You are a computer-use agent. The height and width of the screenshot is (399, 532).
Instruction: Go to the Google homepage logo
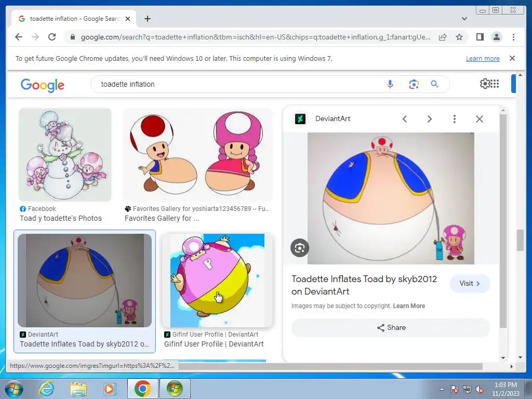[43, 85]
